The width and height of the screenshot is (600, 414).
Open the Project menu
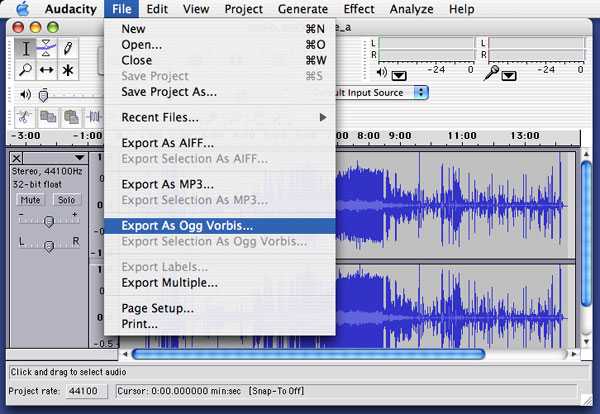click(243, 9)
